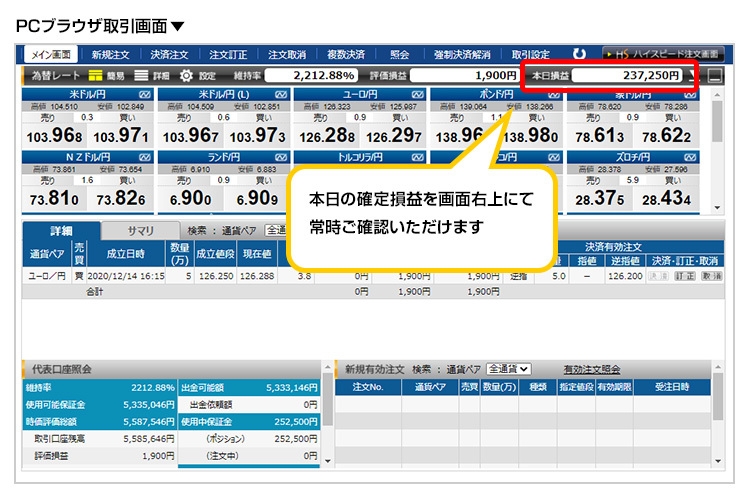The height and width of the screenshot is (500, 749).
Task: Expand the 通貨ペア dropdown beside the サマリ tab
Action: pyautogui.click(x=277, y=230)
